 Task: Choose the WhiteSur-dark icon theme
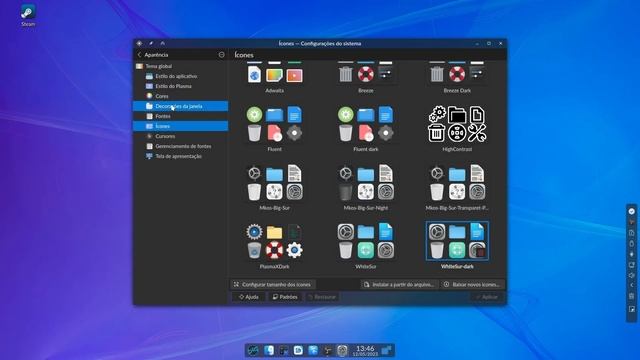coord(457,246)
